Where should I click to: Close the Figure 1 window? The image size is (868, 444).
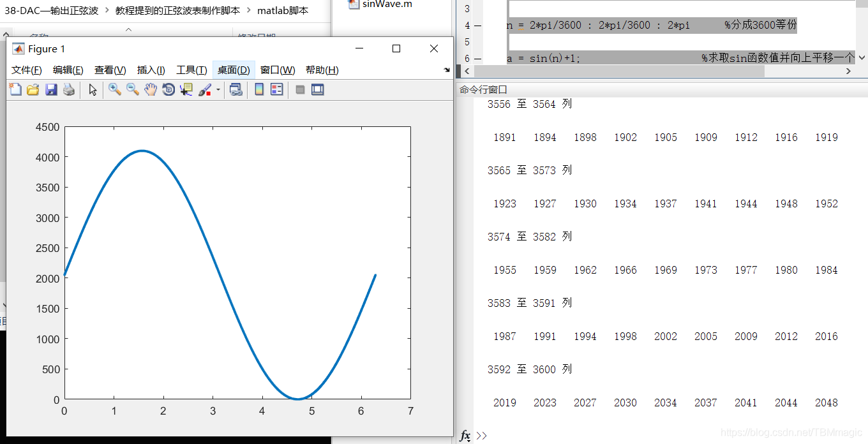(x=434, y=48)
